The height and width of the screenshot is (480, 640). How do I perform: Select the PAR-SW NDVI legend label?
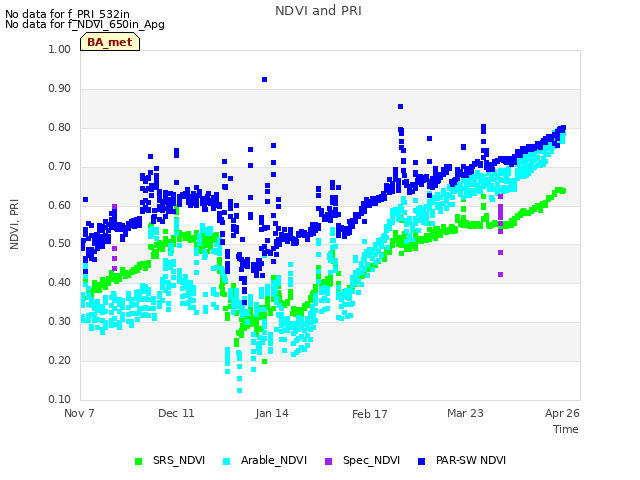pyautogui.click(x=471, y=460)
